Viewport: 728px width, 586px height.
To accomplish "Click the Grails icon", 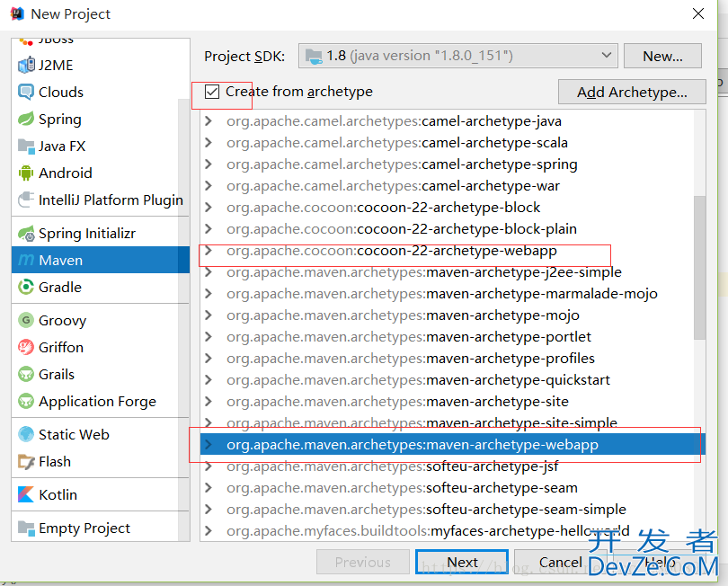I will pyautogui.click(x=26, y=374).
